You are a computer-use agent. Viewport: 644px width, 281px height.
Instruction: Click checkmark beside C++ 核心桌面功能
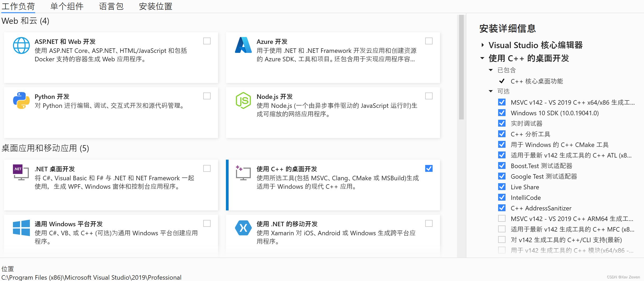click(x=502, y=81)
